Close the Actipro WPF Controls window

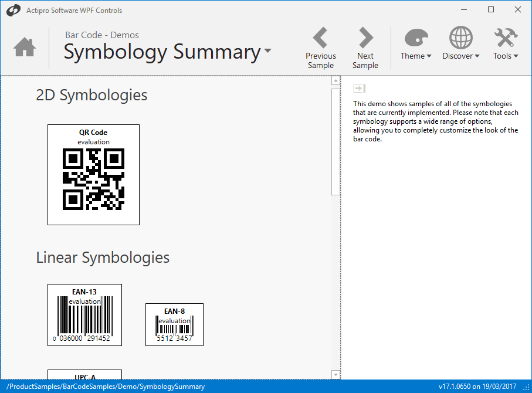[518, 9]
